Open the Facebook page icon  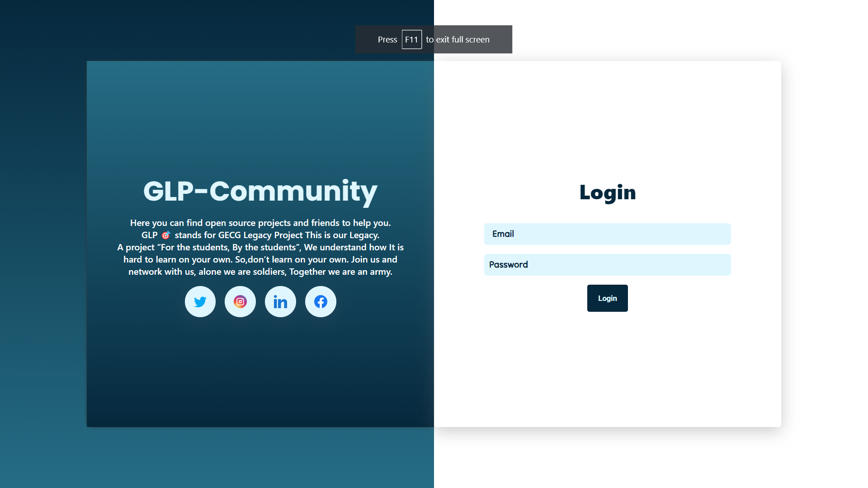click(321, 302)
